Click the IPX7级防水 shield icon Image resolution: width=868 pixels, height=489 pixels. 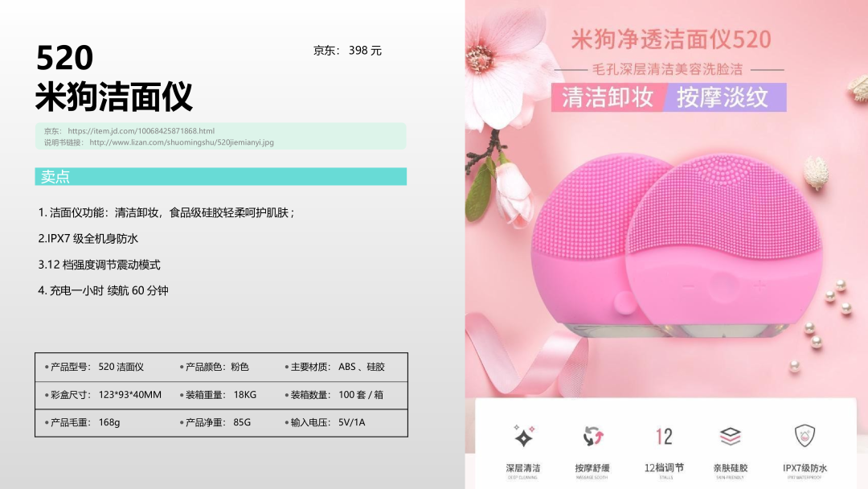[805, 436]
